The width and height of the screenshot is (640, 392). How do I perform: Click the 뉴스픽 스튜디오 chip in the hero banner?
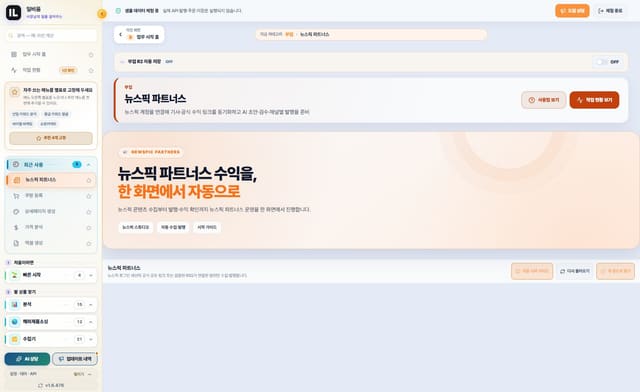tap(136, 227)
